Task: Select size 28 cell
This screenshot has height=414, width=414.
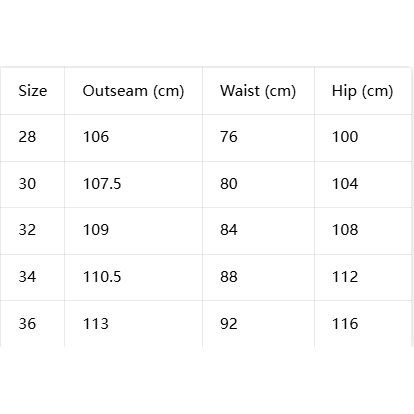Action: [27, 137]
